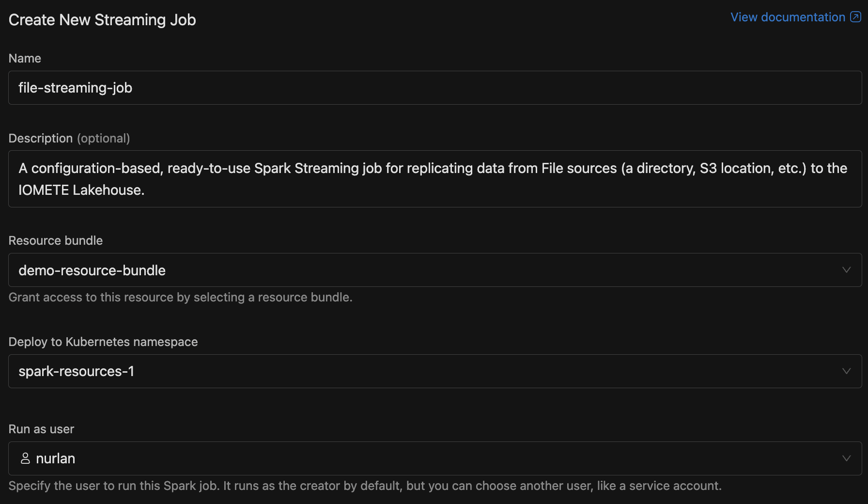Click the chevron arrow of Kubernetes namespace selector
868x504 pixels.
pyautogui.click(x=846, y=371)
